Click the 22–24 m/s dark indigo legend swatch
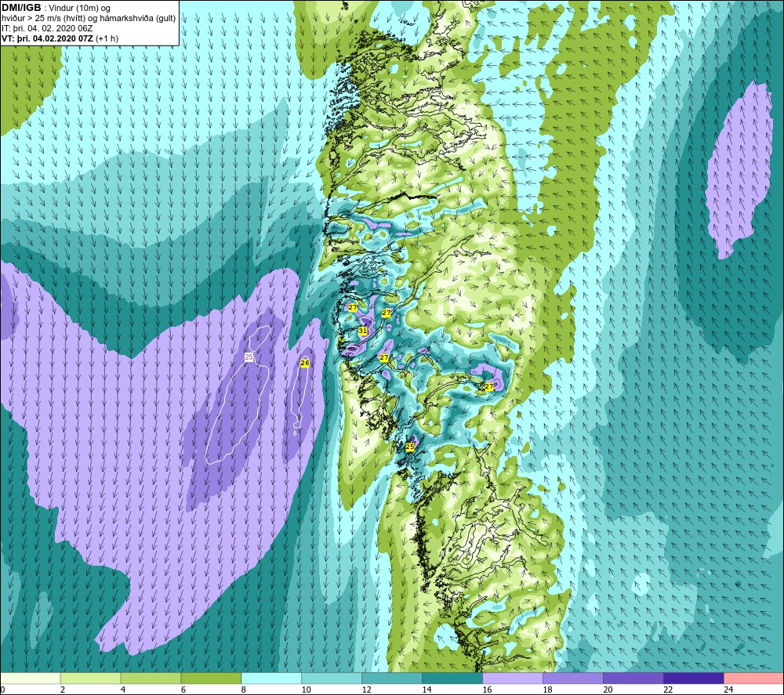The height and width of the screenshot is (695, 784). pos(694,678)
